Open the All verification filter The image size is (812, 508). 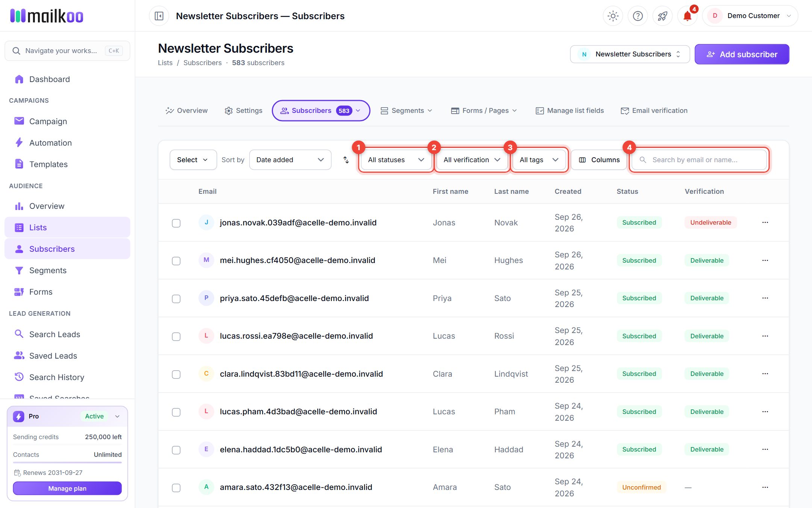click(472, 160)
